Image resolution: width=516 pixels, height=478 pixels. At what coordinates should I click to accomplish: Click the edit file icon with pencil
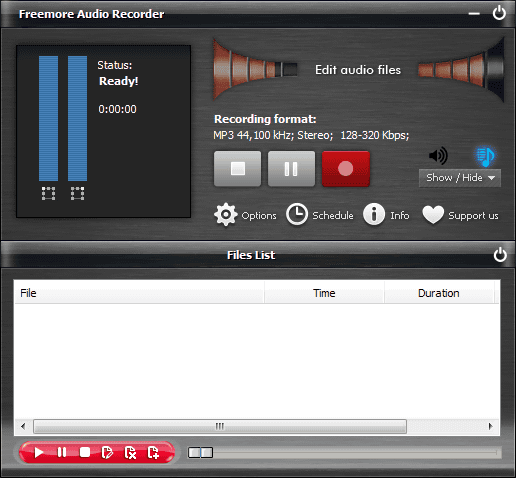(x=107, y=453)
